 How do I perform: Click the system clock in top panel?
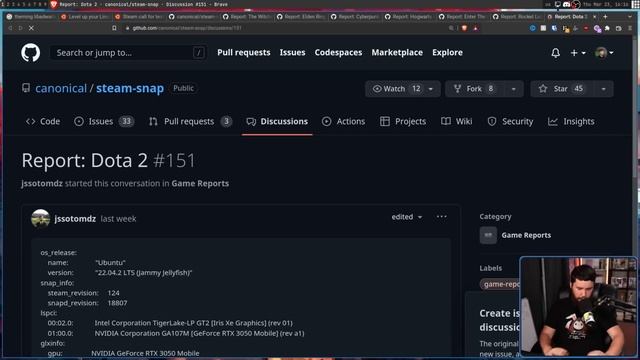click(606, 4)
